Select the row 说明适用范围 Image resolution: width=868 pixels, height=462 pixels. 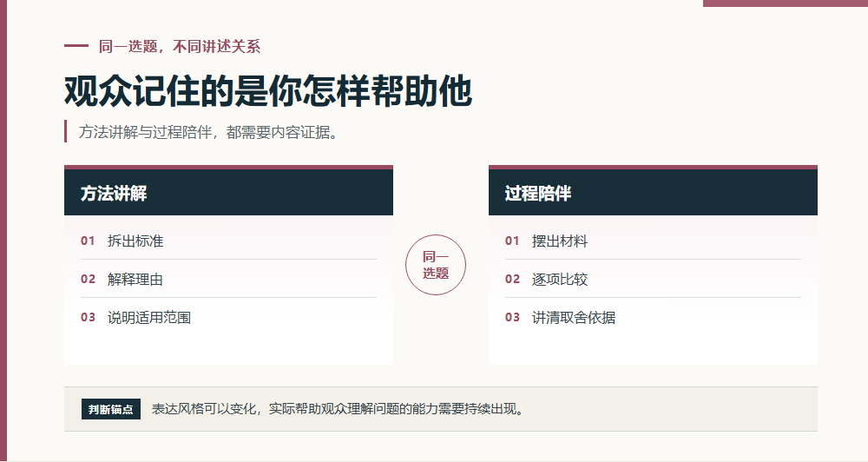coord(228,317)
